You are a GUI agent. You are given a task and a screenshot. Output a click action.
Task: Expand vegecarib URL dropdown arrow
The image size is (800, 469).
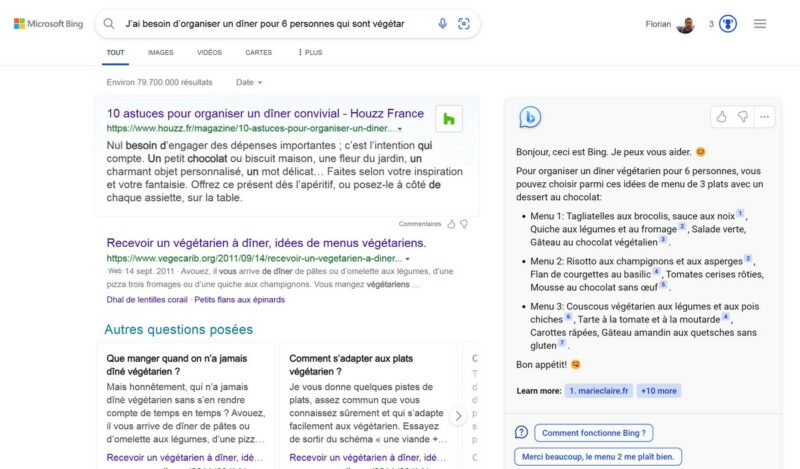[x=408, y=259]
